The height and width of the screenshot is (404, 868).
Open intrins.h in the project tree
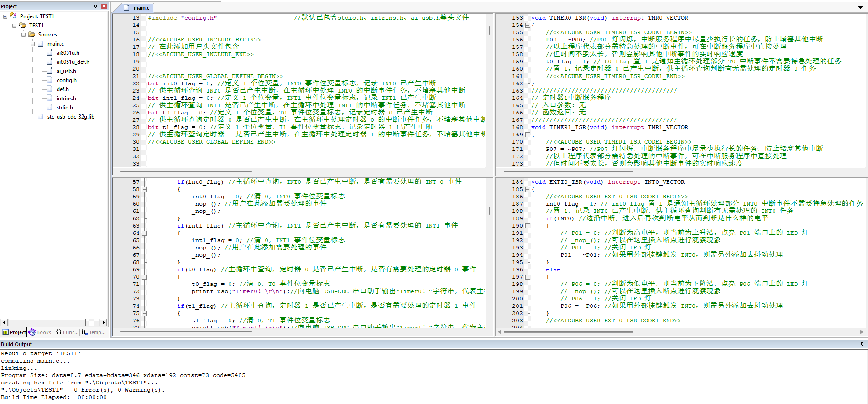66,98
